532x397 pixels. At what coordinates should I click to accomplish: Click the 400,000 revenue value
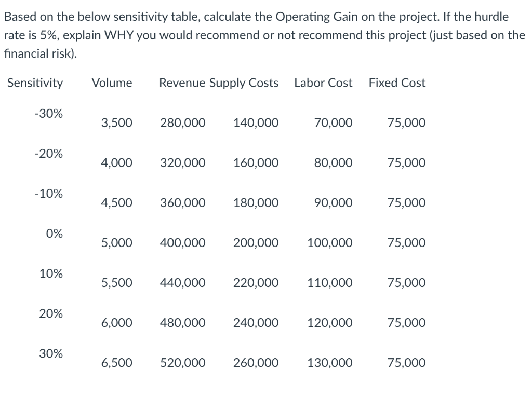point(182,242)
